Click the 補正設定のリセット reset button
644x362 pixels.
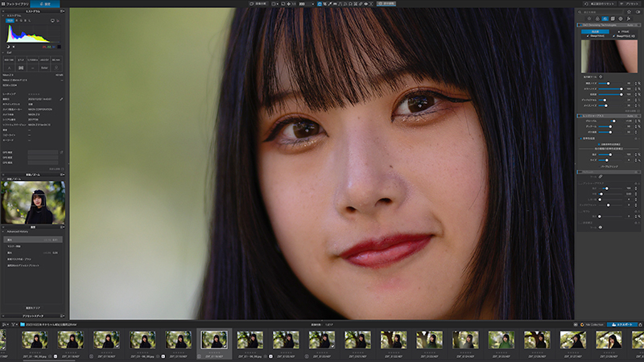point(599,4)
